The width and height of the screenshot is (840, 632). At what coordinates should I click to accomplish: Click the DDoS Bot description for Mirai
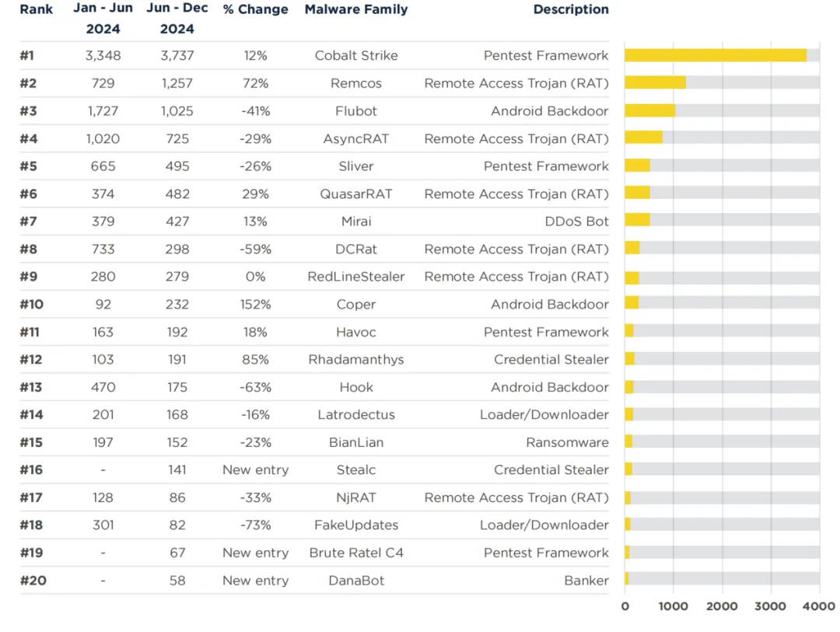tap(576, 222)
